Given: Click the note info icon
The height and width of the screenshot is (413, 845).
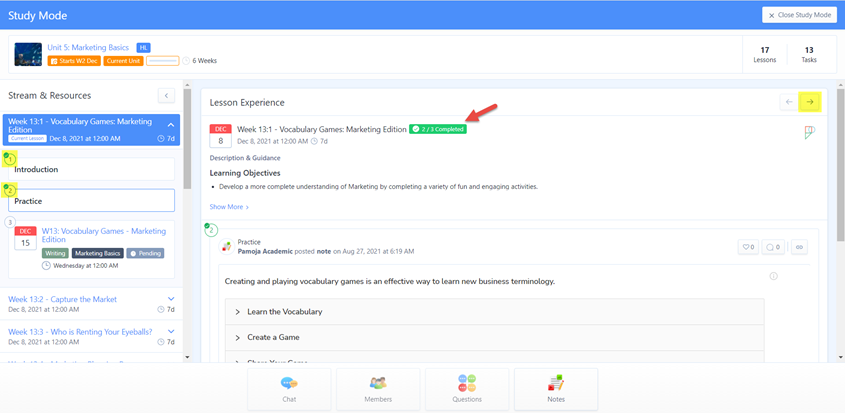Looking at the screenshot, I should [x=773, y=276].
